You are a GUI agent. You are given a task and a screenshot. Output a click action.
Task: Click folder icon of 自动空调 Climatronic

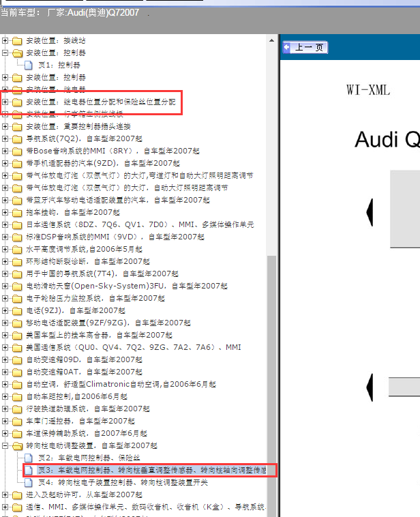click(x=17, y=385)
